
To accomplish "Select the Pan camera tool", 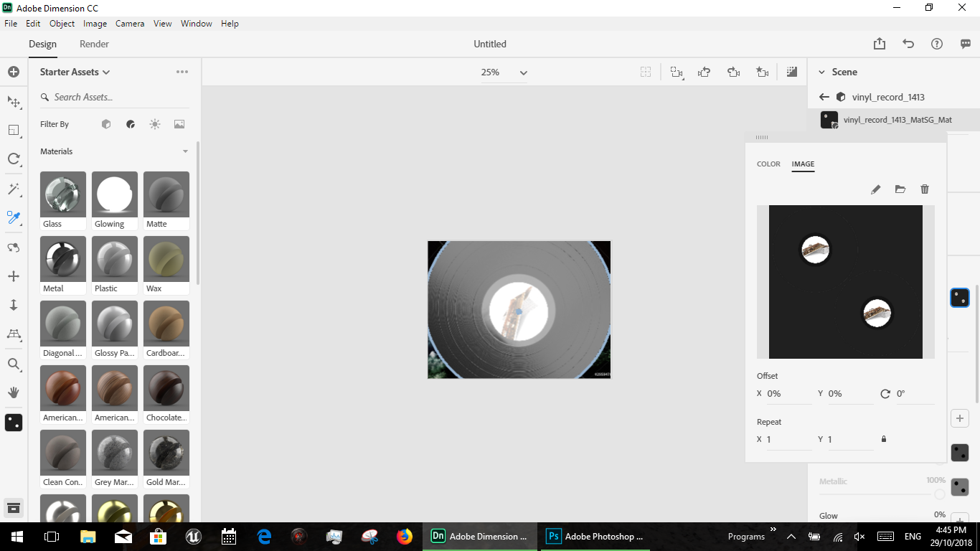I will point(14,276).
